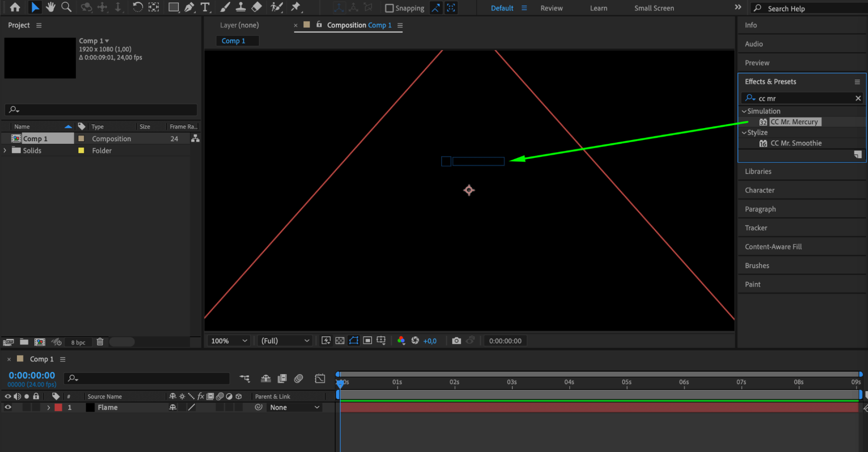This screenshot has width=868, height=452.
Task: Expand the Solids folder
Action: point(5,150)
